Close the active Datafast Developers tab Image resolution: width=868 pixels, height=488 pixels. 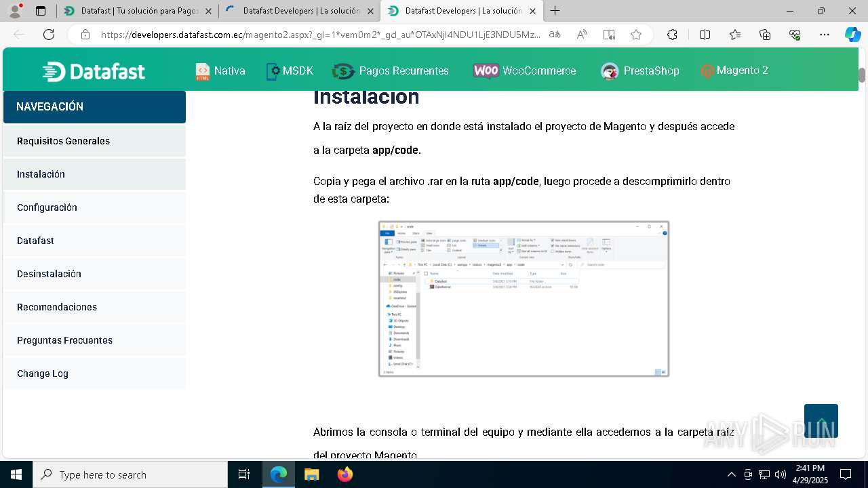(532, 11)
